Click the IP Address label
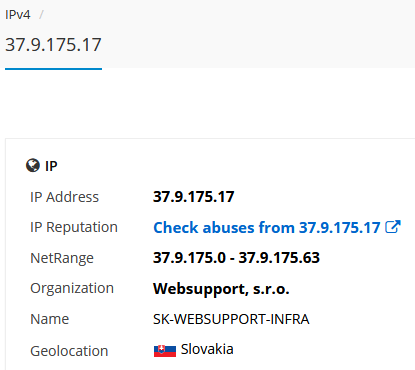The width and height of the screenshot is (415, 370). [x=64, y=197]
